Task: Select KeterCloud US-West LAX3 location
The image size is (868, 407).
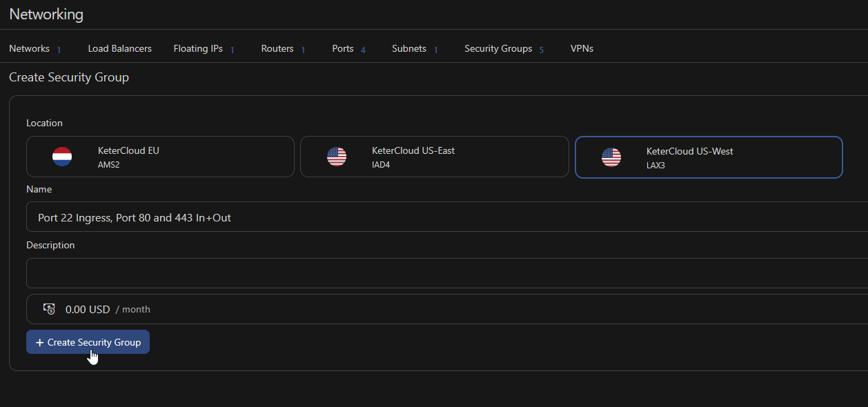Action: pyautogui.click(x=709, y=157)
